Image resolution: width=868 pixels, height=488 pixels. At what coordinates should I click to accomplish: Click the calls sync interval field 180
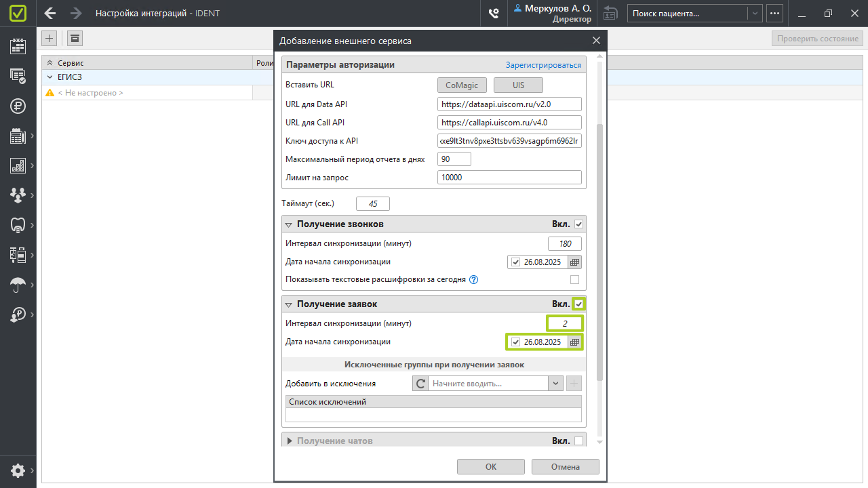click(x=565, y=244)
